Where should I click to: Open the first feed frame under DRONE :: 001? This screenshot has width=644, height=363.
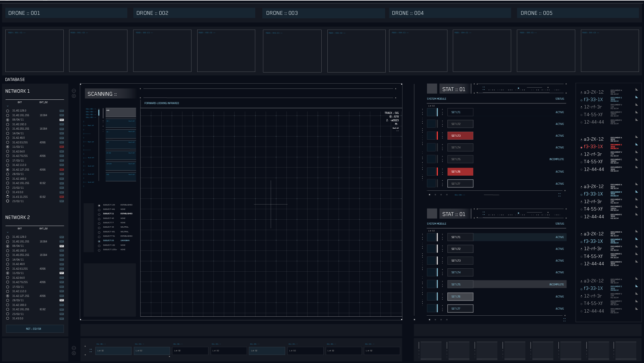pos(35,51)
